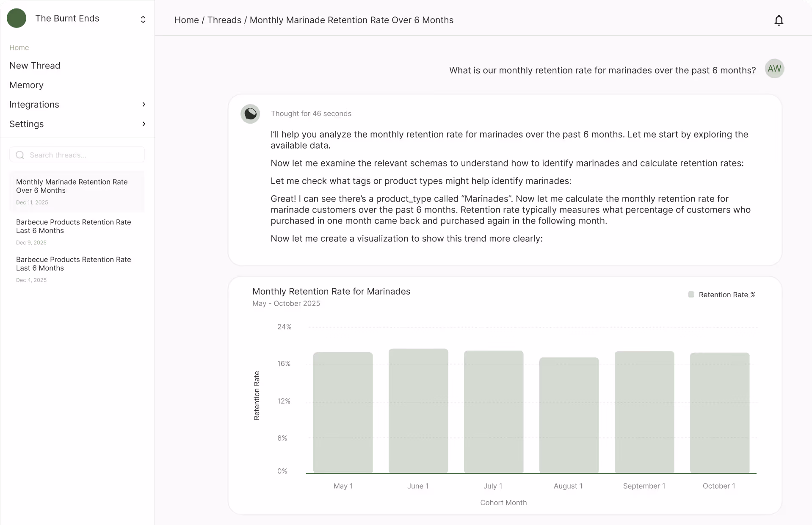Viewport: 812px width, 525px height.
Task: Click the Search threads input field
Action: [77, 155]
